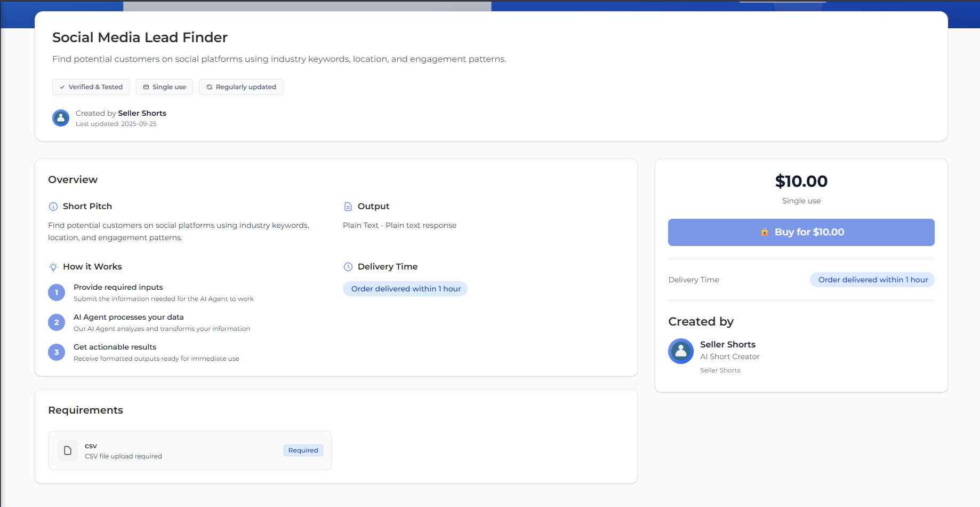
Task: Toggle the Single use badge
Action: [164, 86]
